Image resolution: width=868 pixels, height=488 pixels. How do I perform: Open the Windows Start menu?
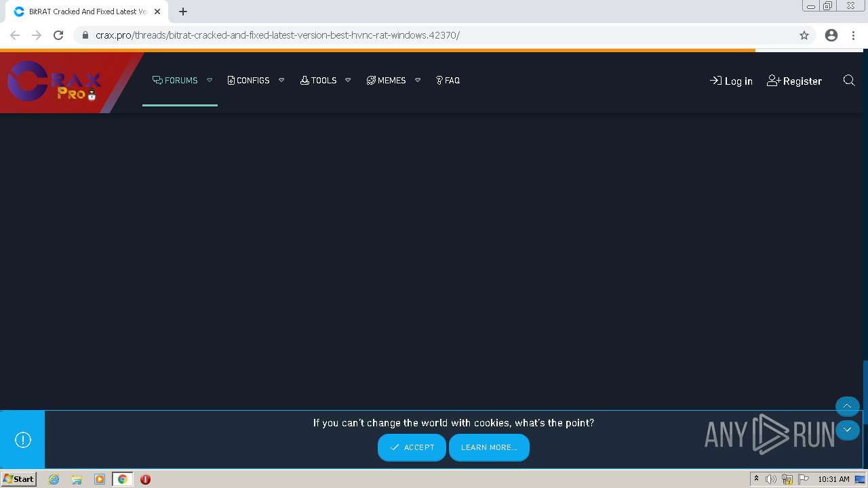coord(19,479)
